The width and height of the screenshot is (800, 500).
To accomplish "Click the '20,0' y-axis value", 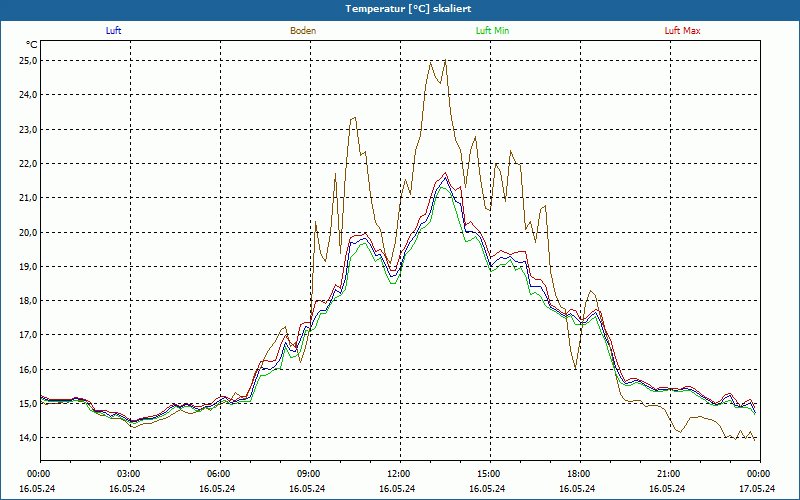I will point(28,233).
